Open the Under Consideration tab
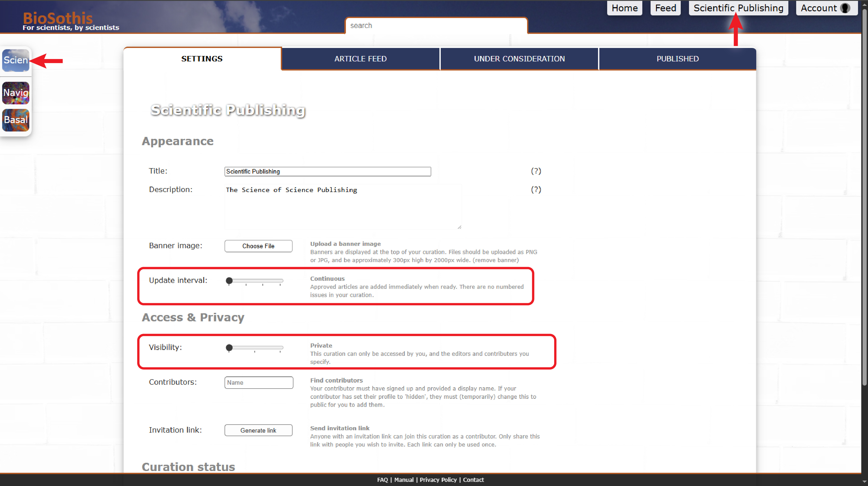This screenshot has width=868, height=486. point(519,59)
